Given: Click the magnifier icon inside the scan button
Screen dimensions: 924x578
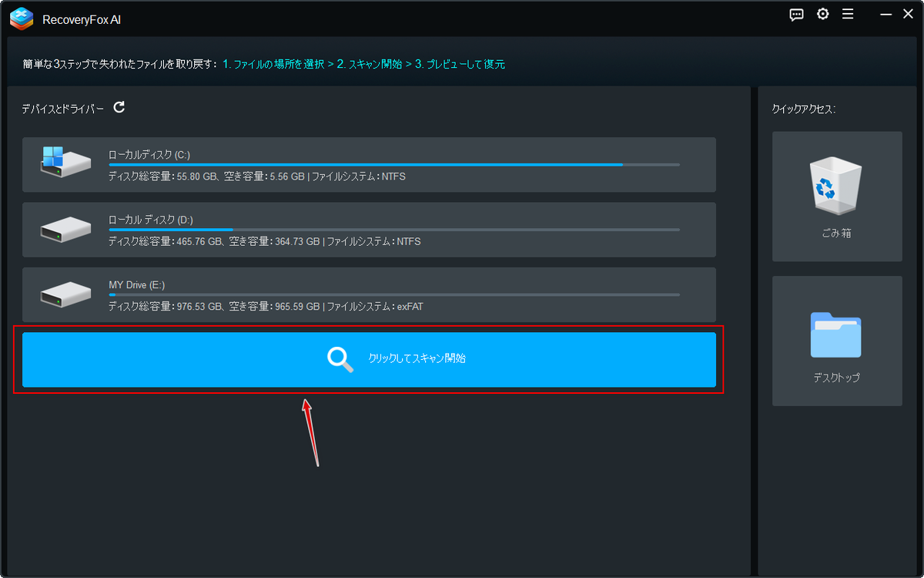Looking at the screenshot, I should 339,360.
